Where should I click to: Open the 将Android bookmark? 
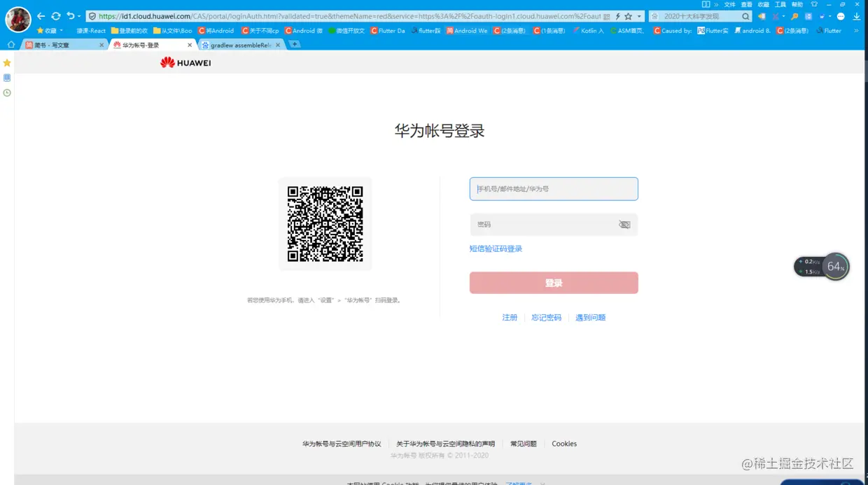(x=216, y=31)
